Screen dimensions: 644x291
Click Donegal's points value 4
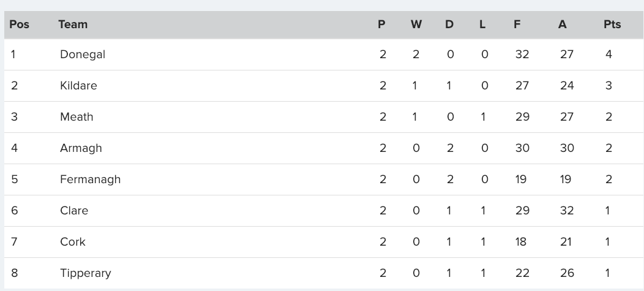[608, 55]
